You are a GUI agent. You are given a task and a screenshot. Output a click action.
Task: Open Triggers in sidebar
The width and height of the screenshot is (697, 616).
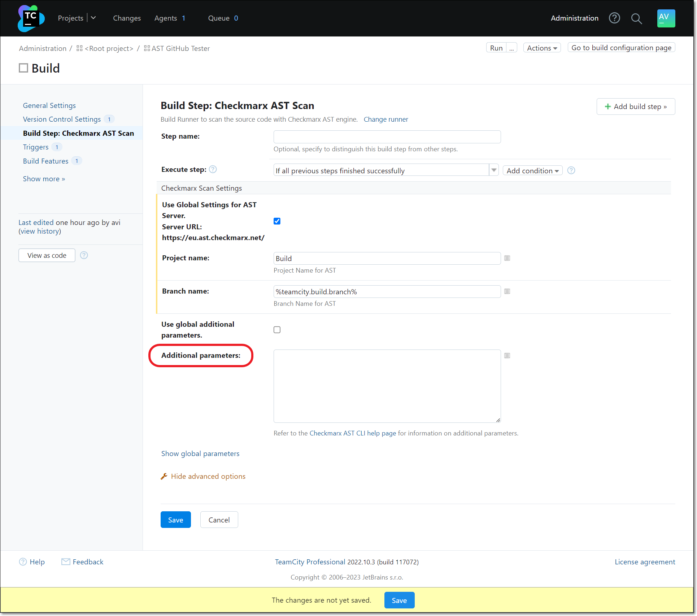(x=36, y=147)
